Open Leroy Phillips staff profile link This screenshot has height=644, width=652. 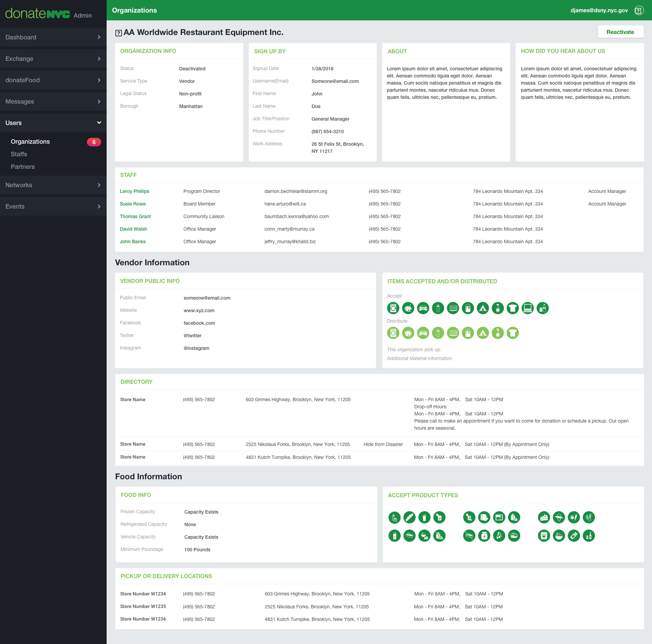click(134, 191)
